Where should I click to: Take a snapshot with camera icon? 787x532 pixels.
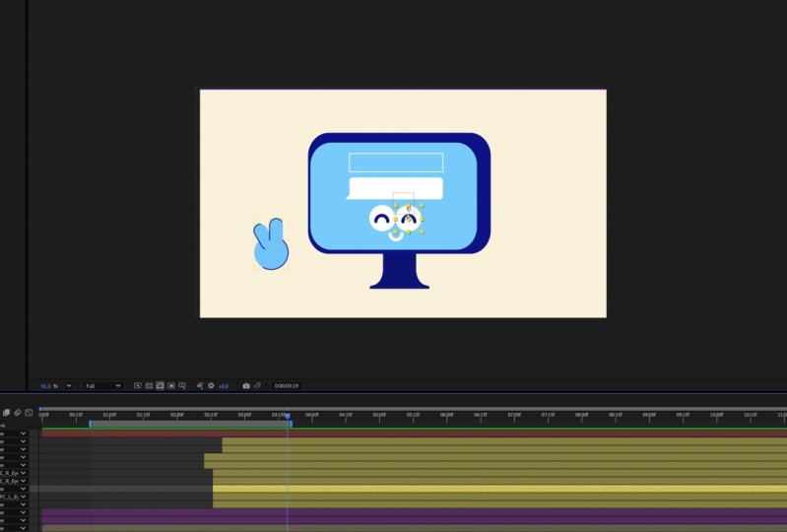pos(246,386)
